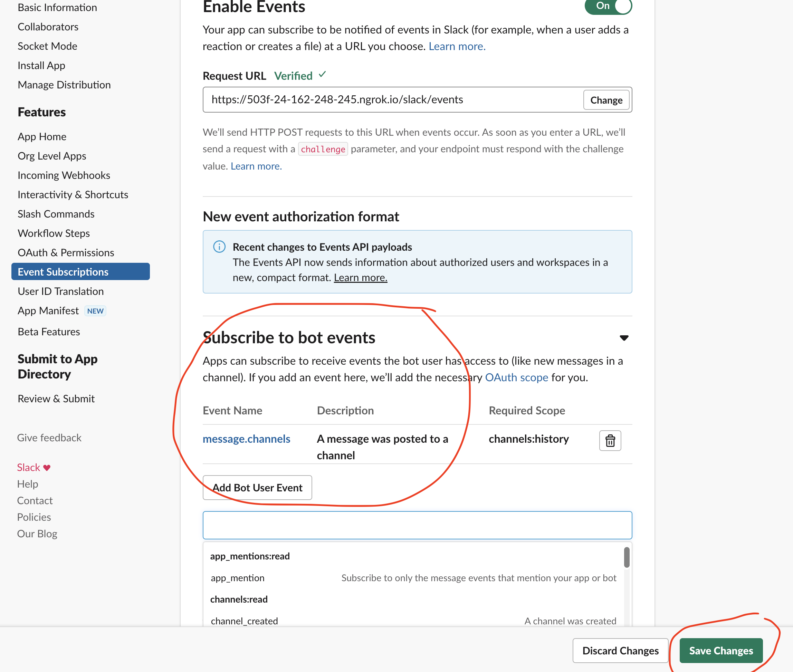793x672 pixels.
Task: Open Slash Commands page
Action: (x=56, y=214)
